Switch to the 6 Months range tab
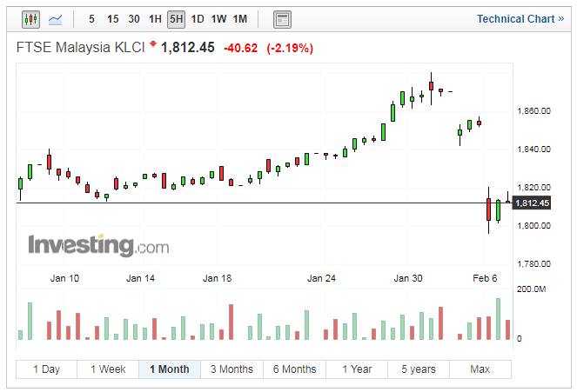577x392 pixels. click(295, 369)
